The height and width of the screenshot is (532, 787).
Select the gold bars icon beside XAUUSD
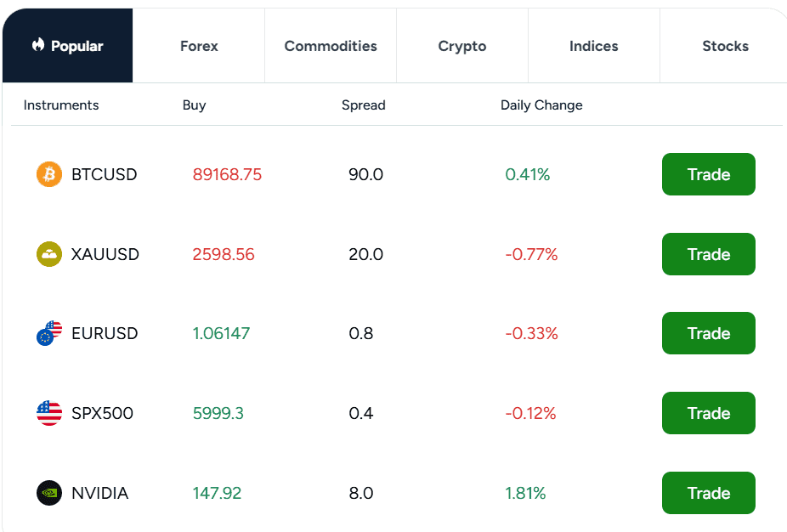[48, 254]
